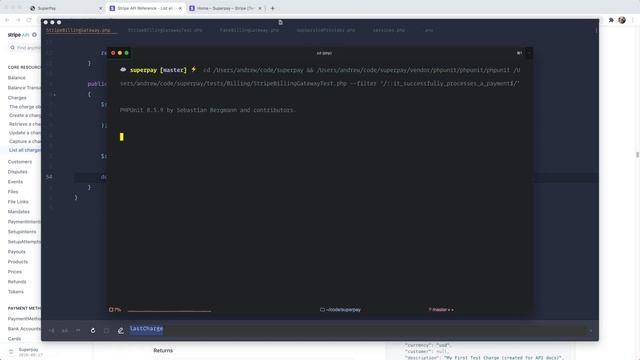Open Charges in Stripe docs sidebar
640x360 pixels.
pyautogui.click(x=17, y=98)
